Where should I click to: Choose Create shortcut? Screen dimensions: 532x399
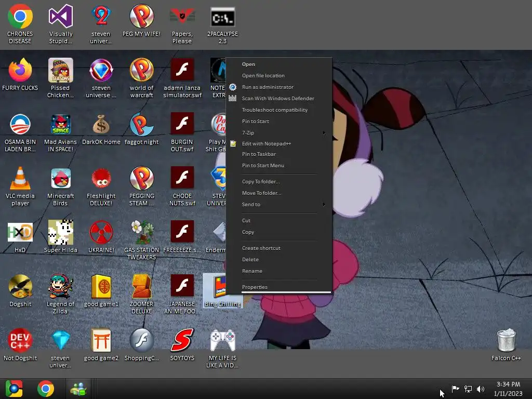click(279, 248)
